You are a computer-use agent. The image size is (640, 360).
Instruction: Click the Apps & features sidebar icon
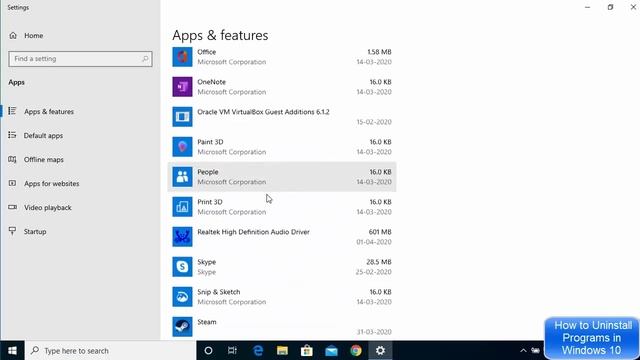pyautogui.click(x=12, y=111)
